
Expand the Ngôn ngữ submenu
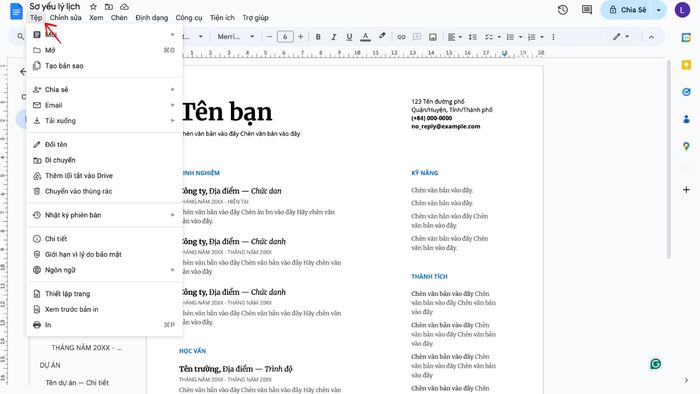pyautogui.click(x=104, y=270)
